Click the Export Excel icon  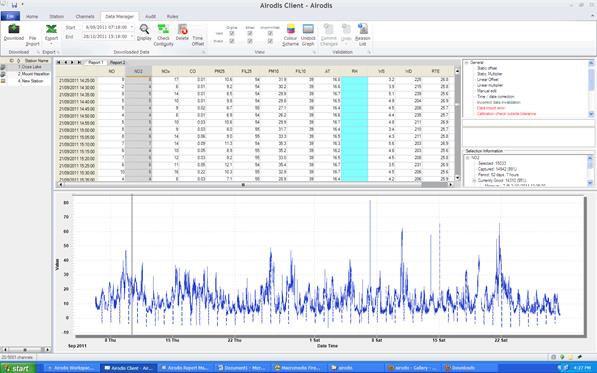[x=51, y=29]
